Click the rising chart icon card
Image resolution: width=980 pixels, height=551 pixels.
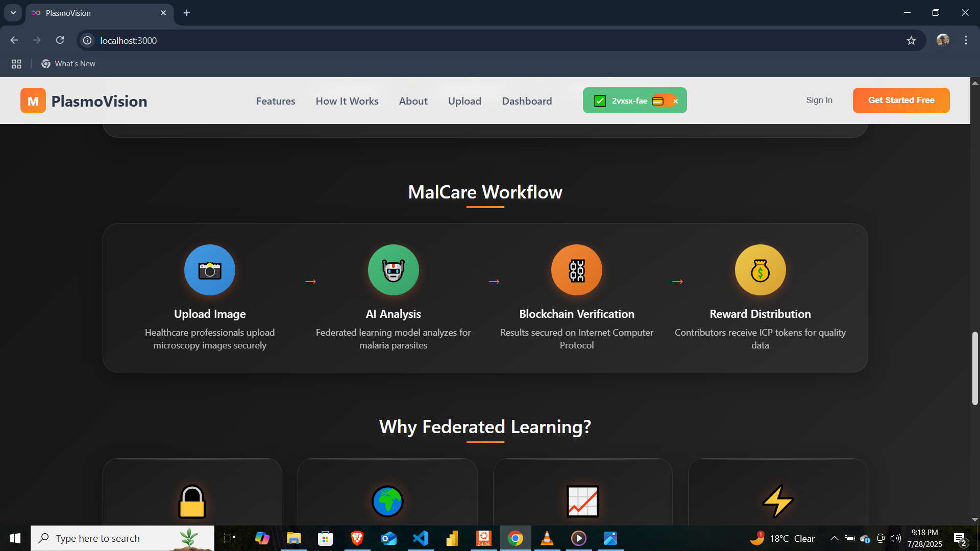(x=582, y=501)
